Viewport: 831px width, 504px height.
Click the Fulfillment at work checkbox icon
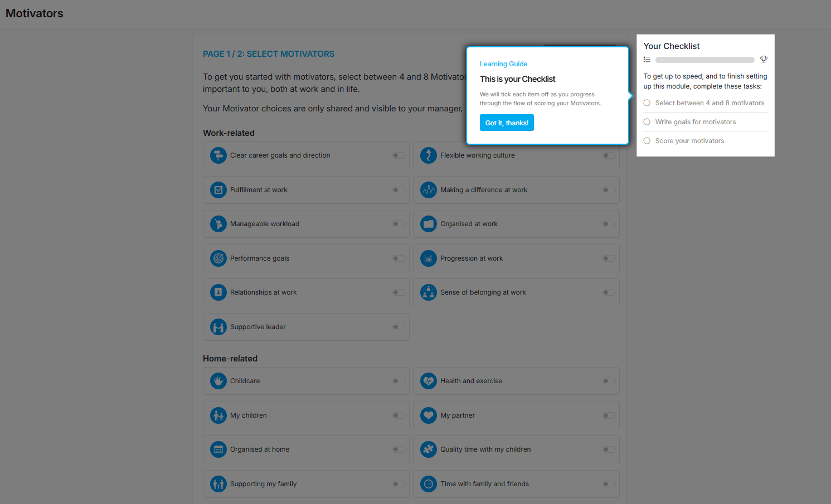pos(218,190)
